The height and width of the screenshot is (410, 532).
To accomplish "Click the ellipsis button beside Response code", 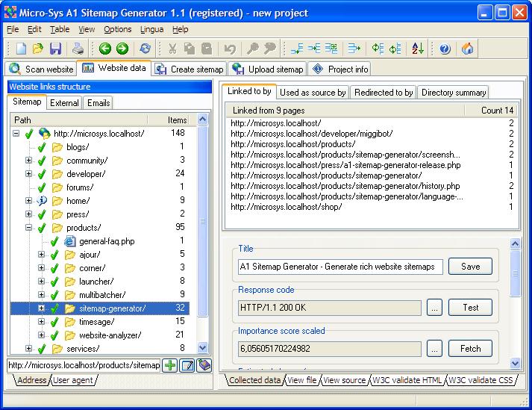I will tap(434, 308).
